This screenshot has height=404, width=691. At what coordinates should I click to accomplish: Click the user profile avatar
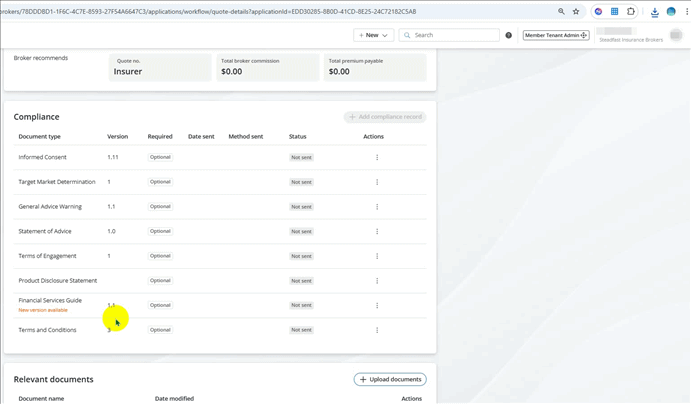677,35
